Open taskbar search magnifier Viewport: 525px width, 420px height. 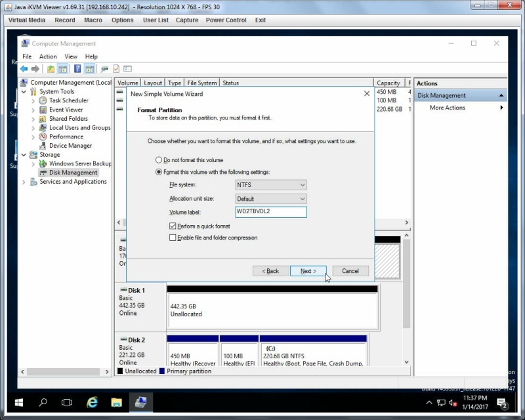(x=43, y=402)
